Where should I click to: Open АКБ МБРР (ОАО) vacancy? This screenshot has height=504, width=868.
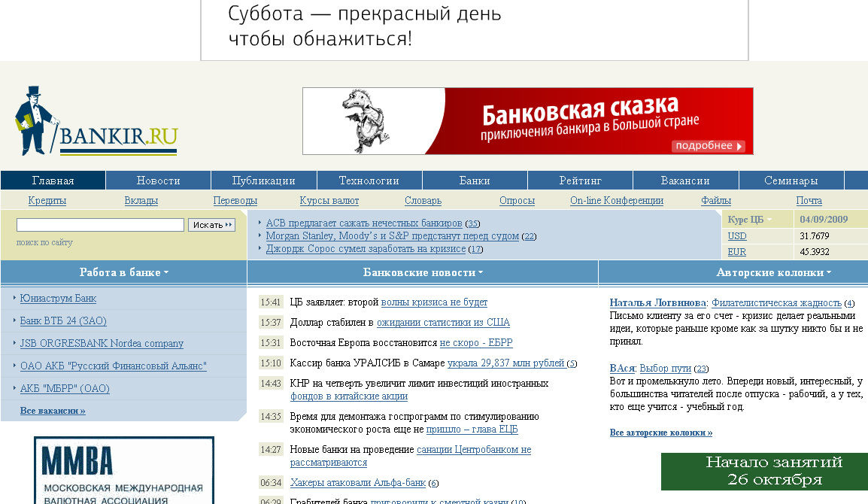65,389
